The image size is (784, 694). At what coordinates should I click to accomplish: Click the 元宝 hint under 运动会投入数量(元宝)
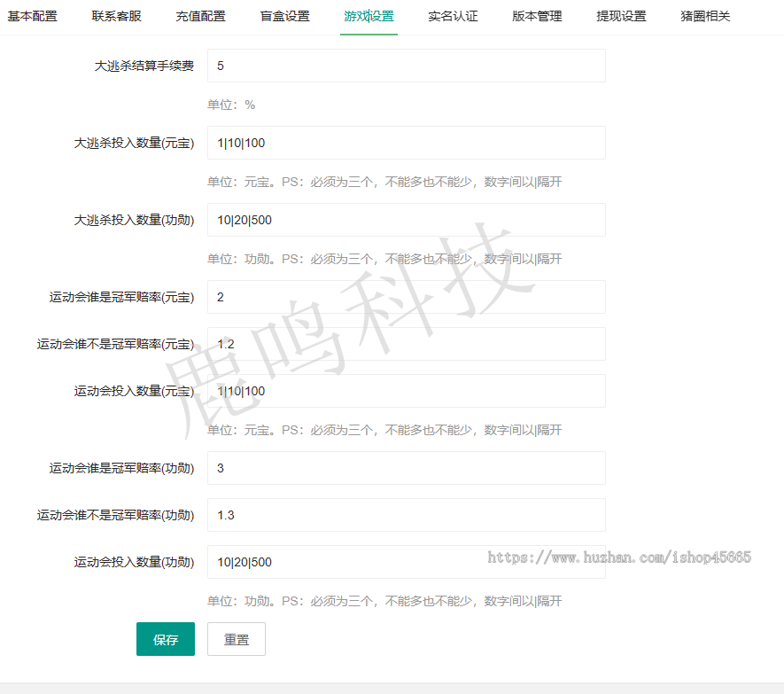click(x=384, y=430)
